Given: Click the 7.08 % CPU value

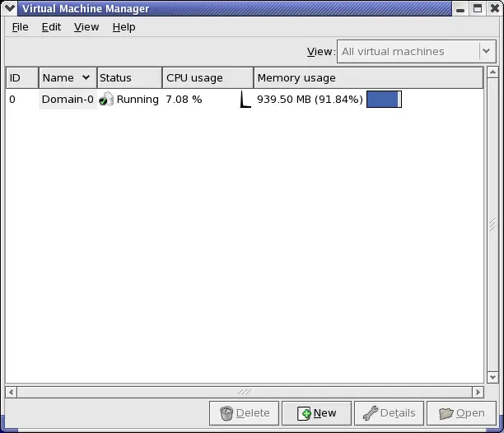Looking at the screenshot, I should (x=184, y=100).
